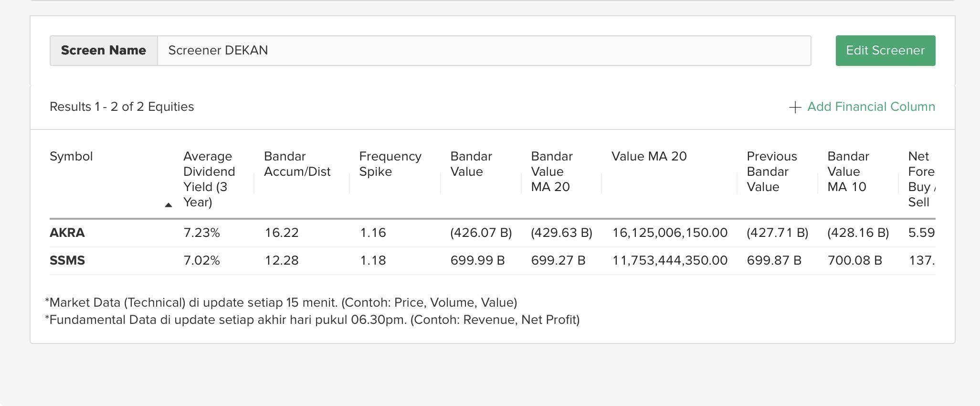Image resolution: width=980 pixels, height=406 pixels.
Task: Open the SSMS stock symbol
Action: tap(67, 261)
